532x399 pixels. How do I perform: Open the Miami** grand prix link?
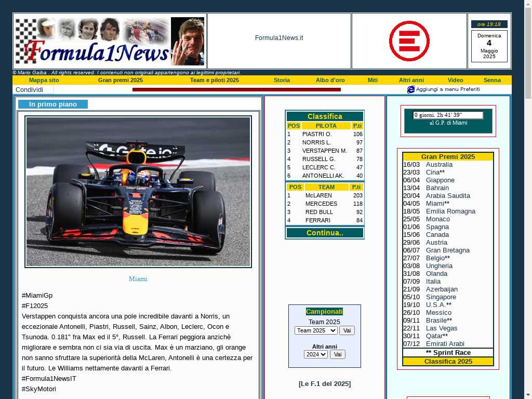[437, 204]
